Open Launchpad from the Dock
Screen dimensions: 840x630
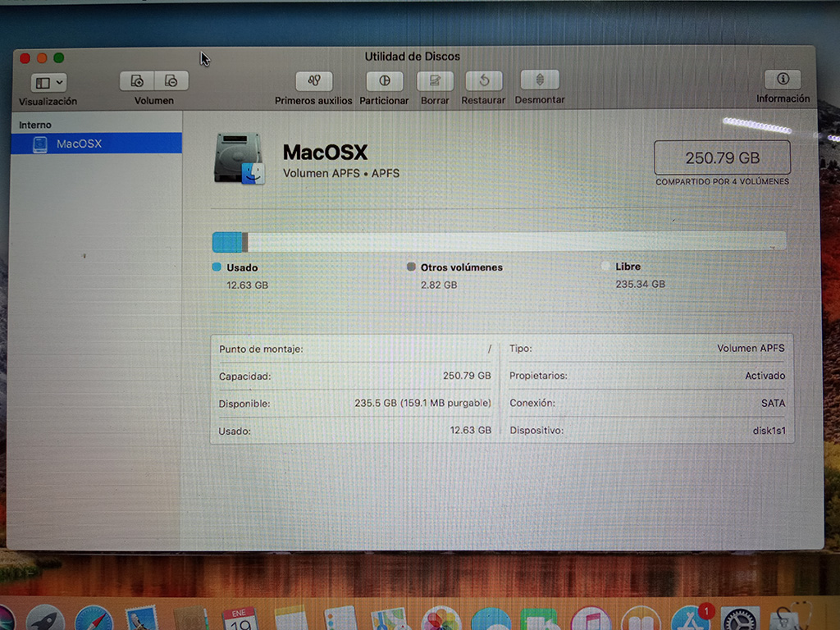point(45,619)
